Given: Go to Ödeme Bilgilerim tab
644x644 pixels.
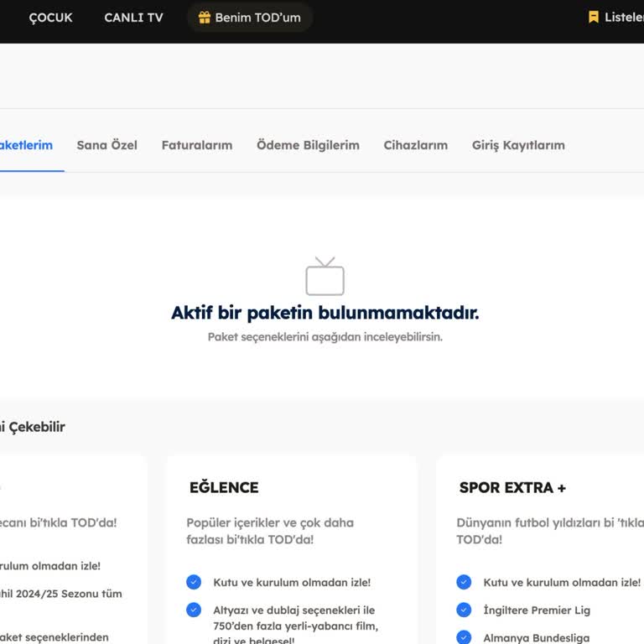Looking at the screenshot, I should click(x=308, y=145).
